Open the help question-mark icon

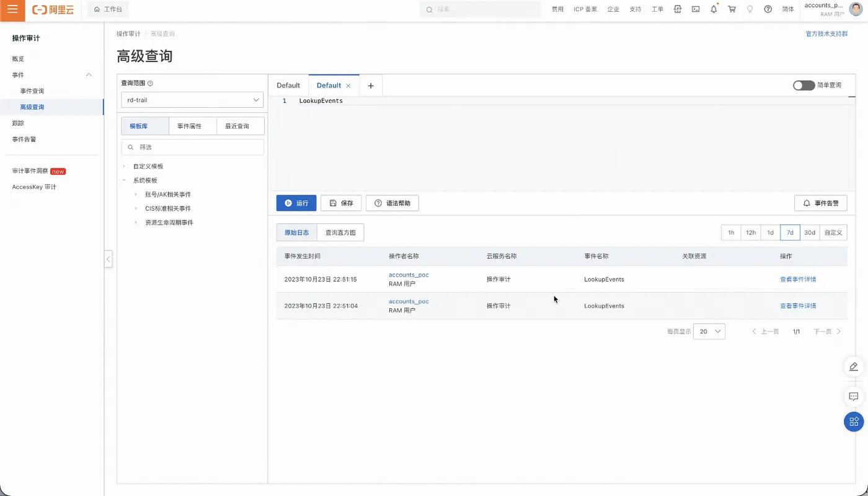pyautogui.click(x=768, y=9)
